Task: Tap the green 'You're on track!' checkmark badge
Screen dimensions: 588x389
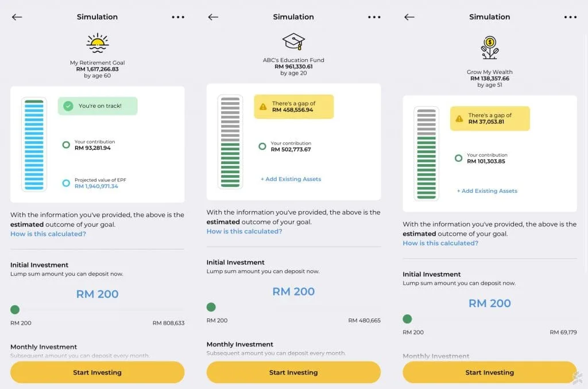Action: (x=68, y=106)
